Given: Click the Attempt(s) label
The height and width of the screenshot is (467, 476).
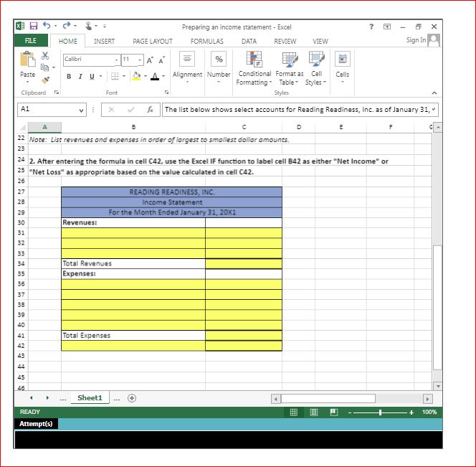Looking at the screenshot, I should (x=36, y=424).
